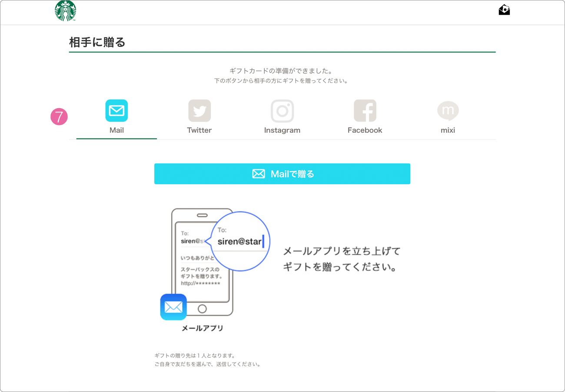
Task: Switch to the mixi tab label
Action: click(448, 130)
